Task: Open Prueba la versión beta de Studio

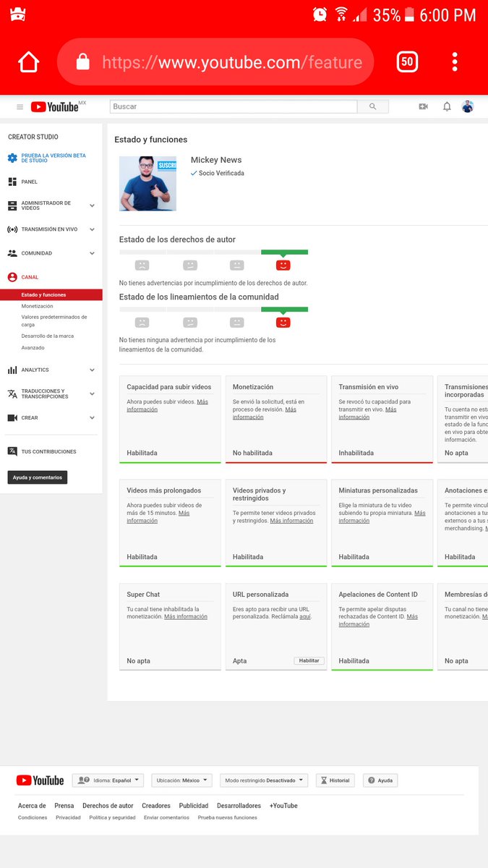Action: [x=53, y=158]
